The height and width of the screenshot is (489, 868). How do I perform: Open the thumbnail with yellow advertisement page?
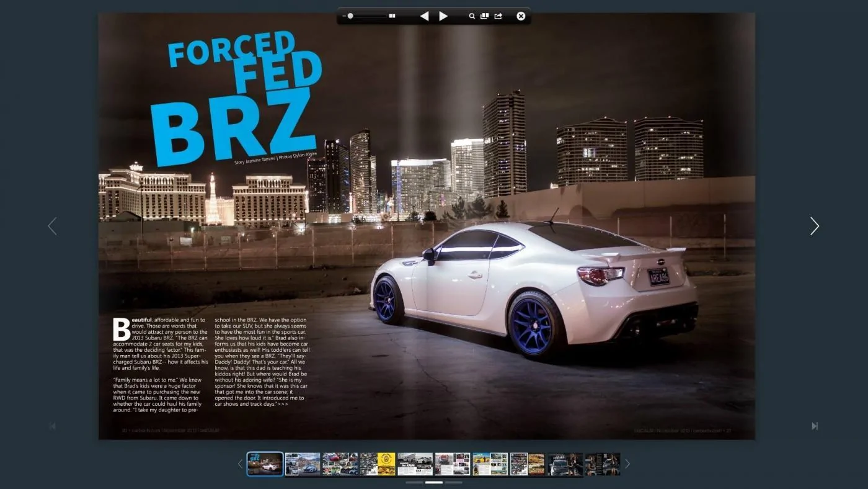coord(378,464)
